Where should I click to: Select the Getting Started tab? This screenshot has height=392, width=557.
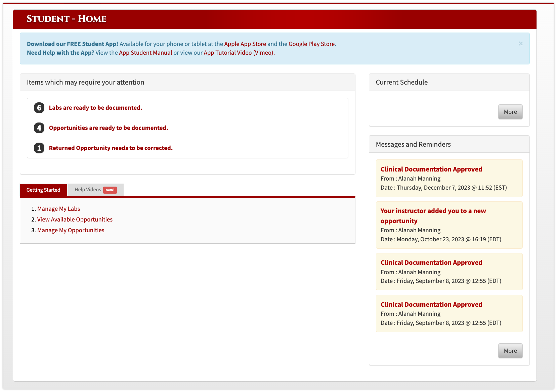[x=43, y=190]
